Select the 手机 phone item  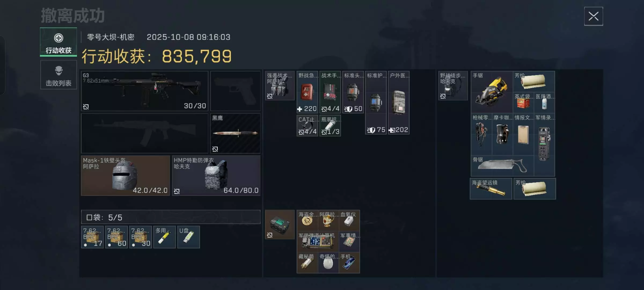click(x=349, y=263)
